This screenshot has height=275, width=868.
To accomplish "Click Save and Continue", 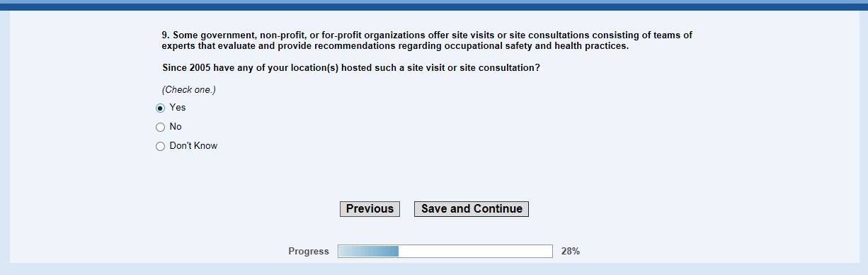I will point(472,209).
